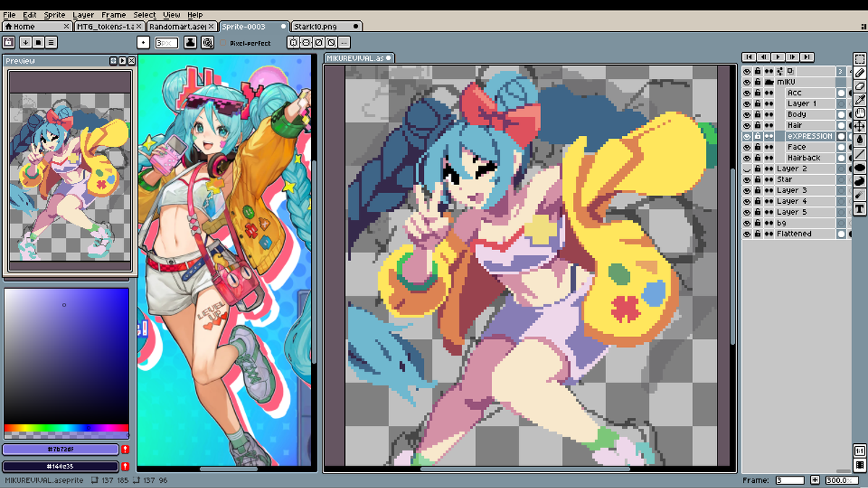The width and height of the screenshot is (868, 488).
Task: Toggle continuous mode on Layer 3
Action: tap(769, 190)
